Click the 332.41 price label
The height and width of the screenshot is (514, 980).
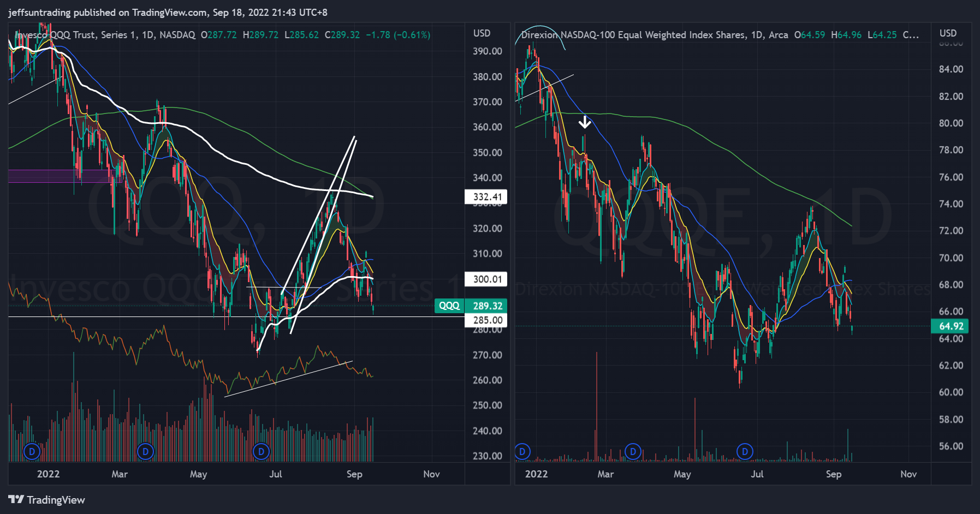coord(486,197)
